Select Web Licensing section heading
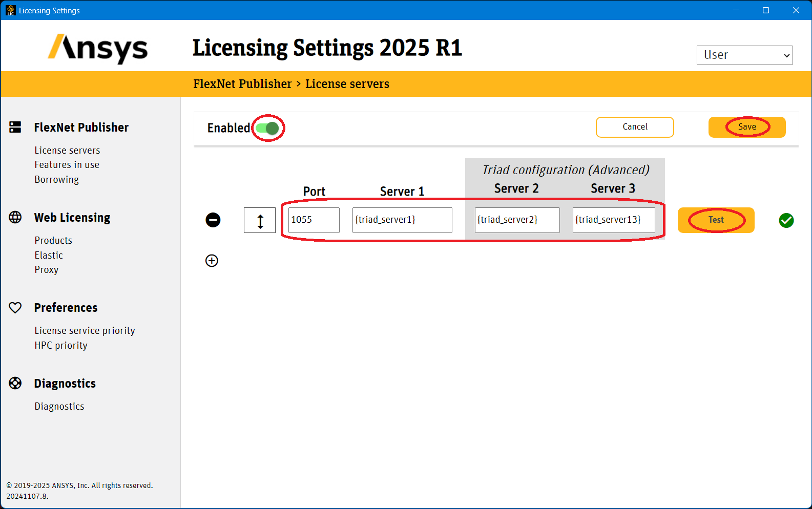 click(72, 218)
